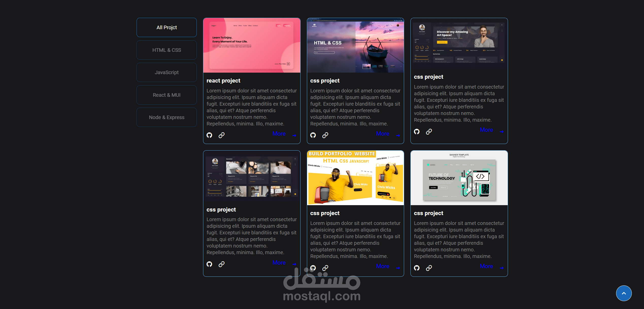The height and width of the screenshot is (309, 644).
Task: Click link icon on Chris Wicks portfolio card
Action: click(x=325, y=268)
